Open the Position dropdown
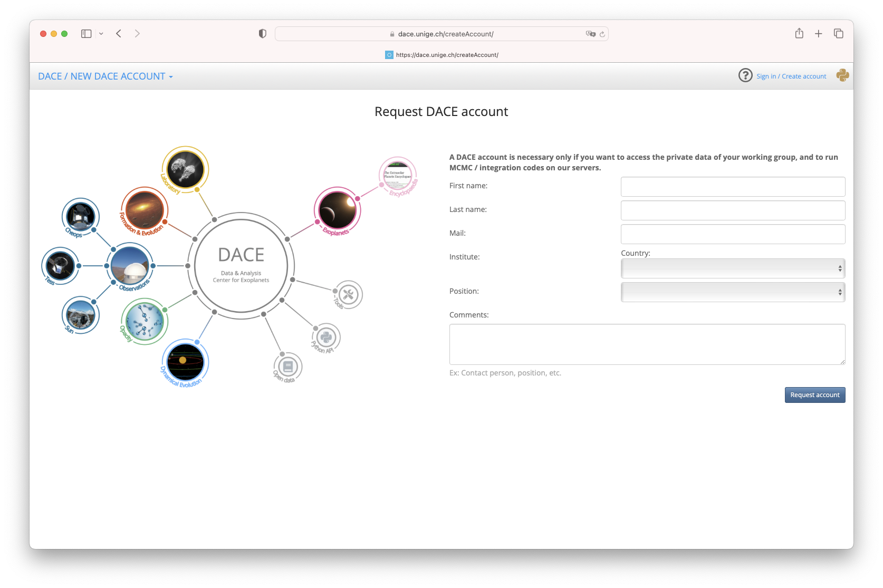883x588 pixels. pyautogui.click(x=733, y=292)
